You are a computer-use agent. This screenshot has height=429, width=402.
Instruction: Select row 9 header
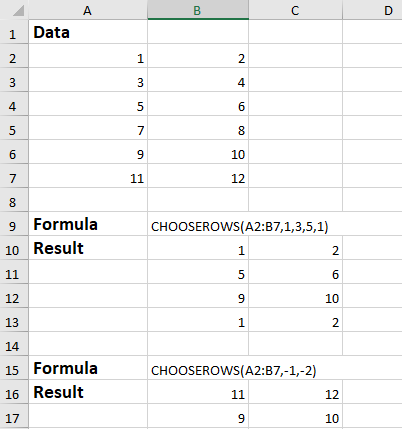coord(14,224)
